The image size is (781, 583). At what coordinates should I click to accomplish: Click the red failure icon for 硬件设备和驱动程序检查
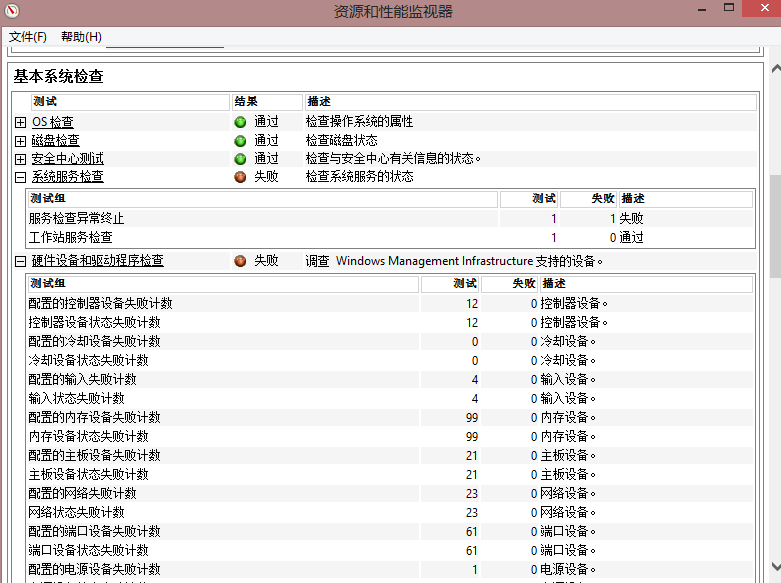[240, 261]
